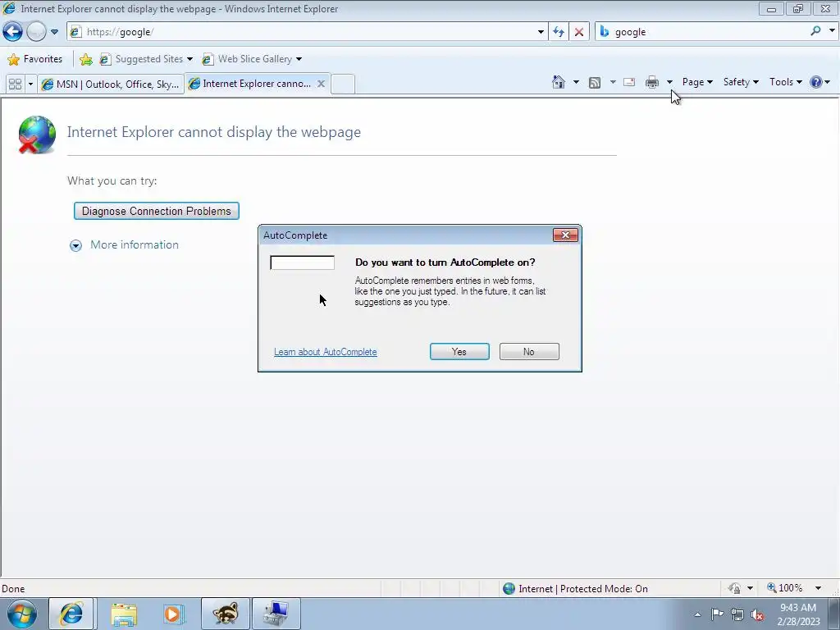Open the Tools menu
Image resolution: width=840 pixels, height=630 pixels.
tap(785, 82)
